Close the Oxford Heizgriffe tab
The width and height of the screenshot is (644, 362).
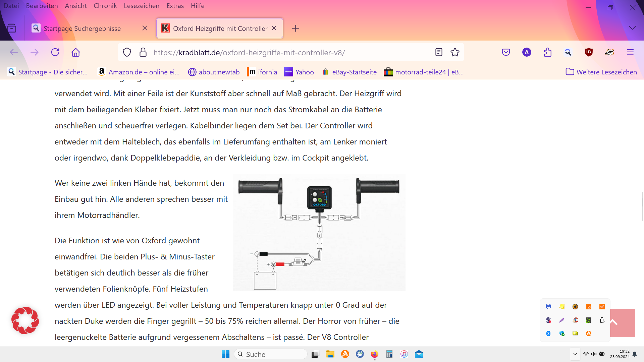click(x=274, y=28)
